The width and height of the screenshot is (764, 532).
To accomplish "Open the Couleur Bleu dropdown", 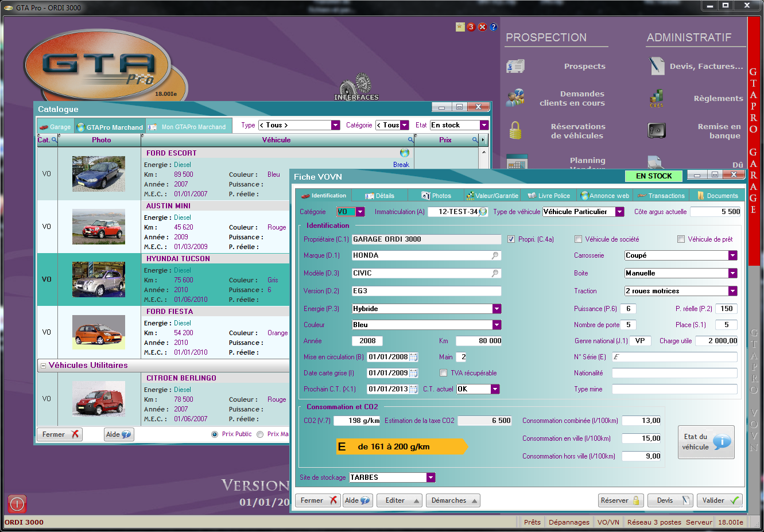I will click(497, 325).
